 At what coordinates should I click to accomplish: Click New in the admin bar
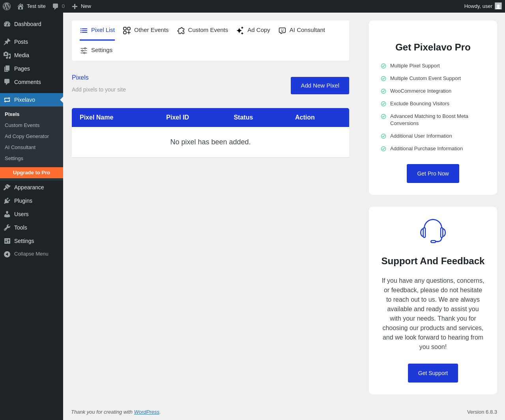pyautogui.click(x=82, y=6)
